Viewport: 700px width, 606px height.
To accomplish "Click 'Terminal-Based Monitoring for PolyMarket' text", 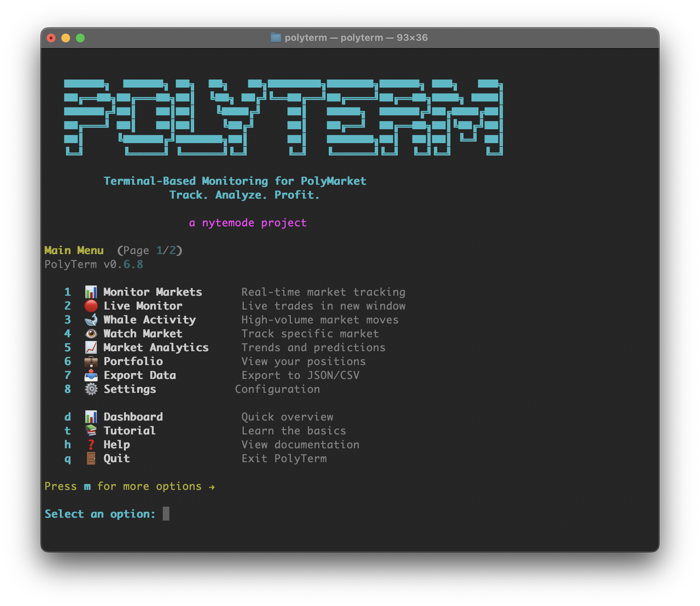I will coord(235,181).
